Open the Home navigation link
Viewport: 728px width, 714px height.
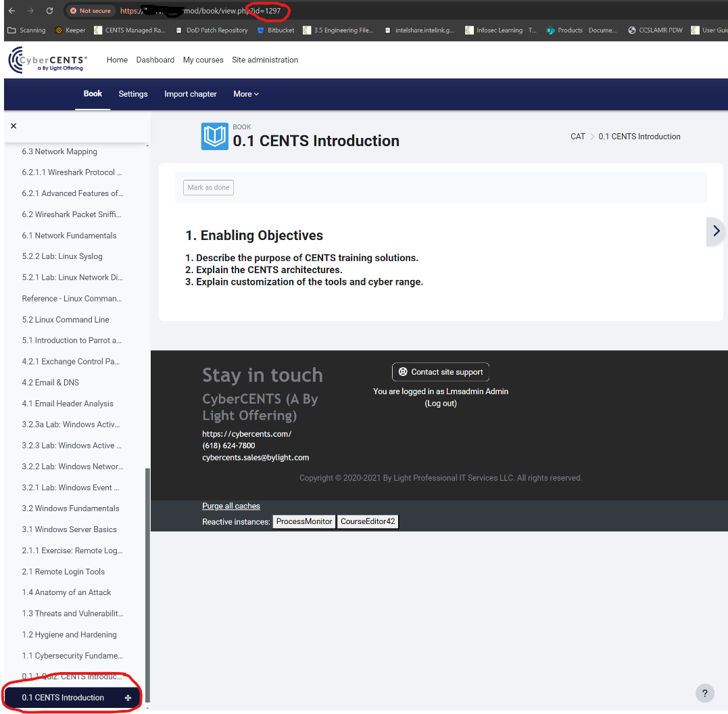click(x=117, y=60)
